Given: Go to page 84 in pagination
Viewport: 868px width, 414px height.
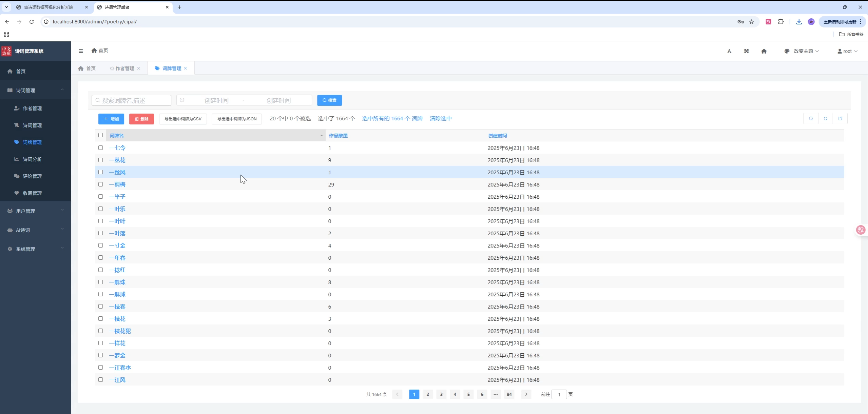Looking at the screenshot, I should click(x=509, y=394).
